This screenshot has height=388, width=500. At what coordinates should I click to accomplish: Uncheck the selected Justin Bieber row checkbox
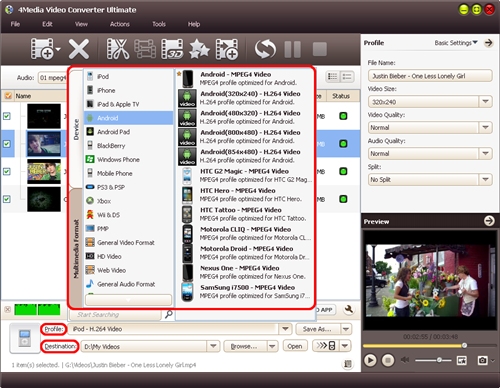(7, 144)
